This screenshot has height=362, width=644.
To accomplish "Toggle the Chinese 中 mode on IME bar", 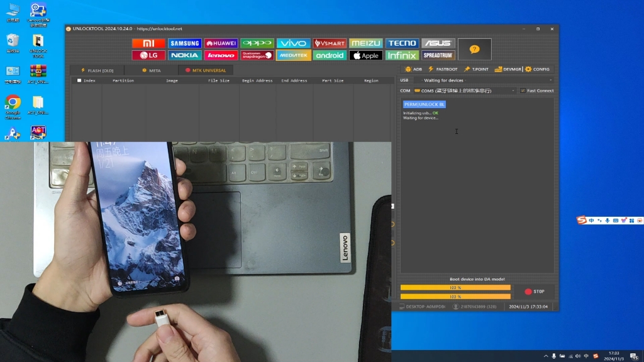I will [x=591, y=221].
